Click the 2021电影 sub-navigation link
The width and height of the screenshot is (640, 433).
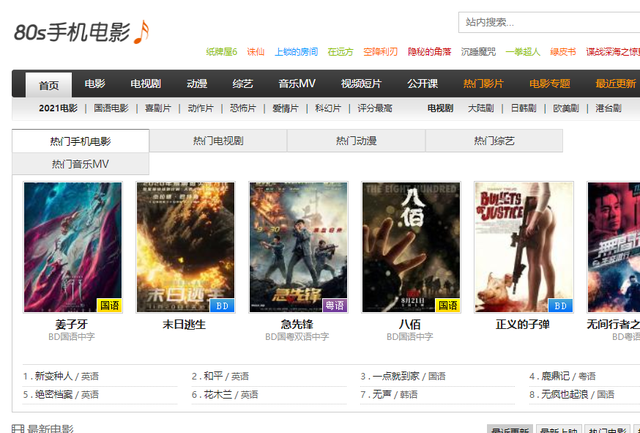pos(58,108)
